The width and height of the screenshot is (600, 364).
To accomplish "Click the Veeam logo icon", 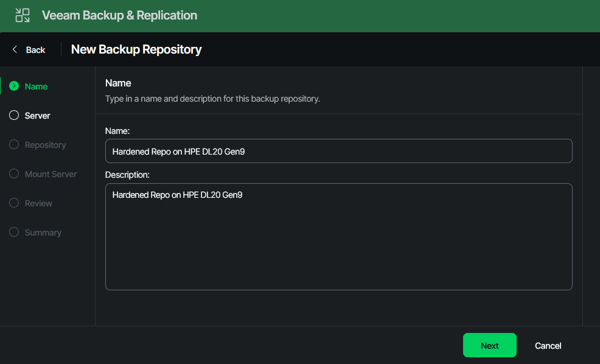I will tap(23, 15).
